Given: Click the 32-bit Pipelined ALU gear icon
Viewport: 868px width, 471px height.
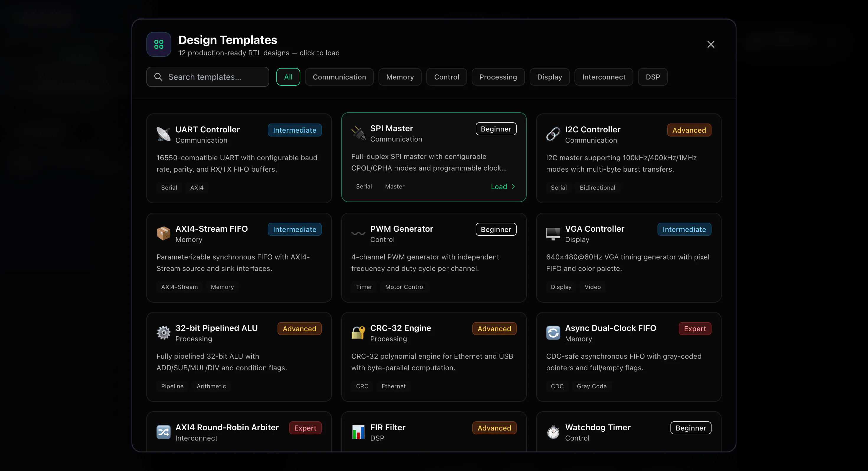Looking at the screenshot, I should [164, 333].
